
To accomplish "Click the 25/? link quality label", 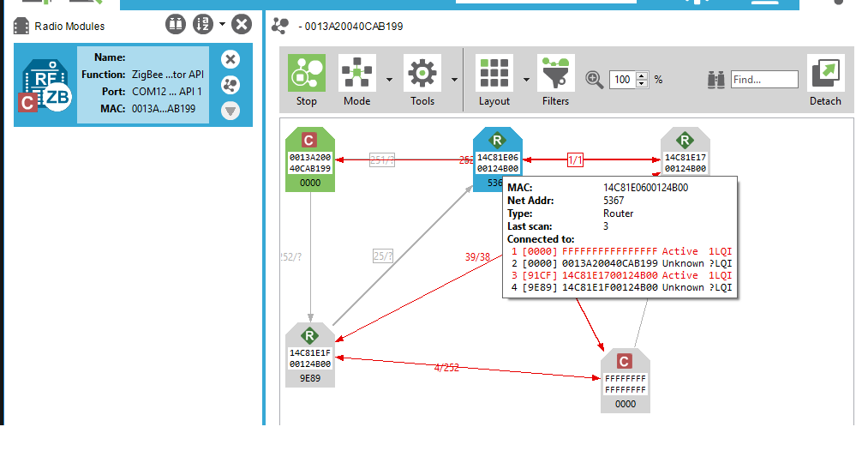I will point(382,256).
